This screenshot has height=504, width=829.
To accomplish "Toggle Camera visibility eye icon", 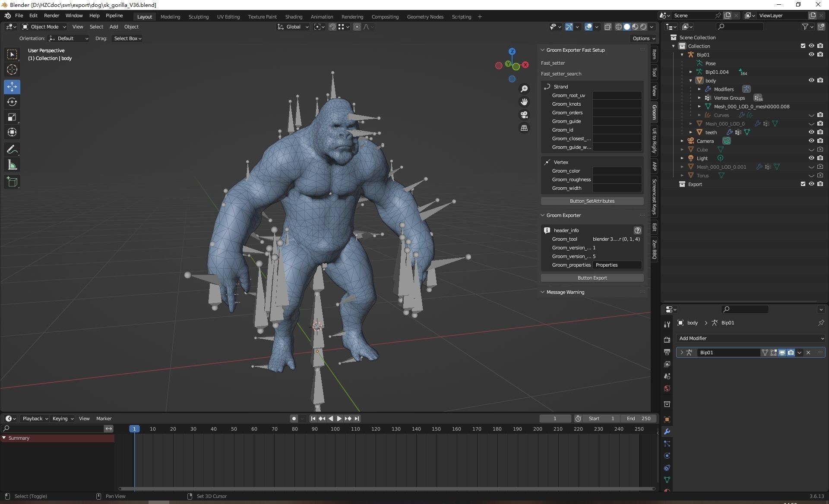I will pyautogui.click(x=811, y=141).
